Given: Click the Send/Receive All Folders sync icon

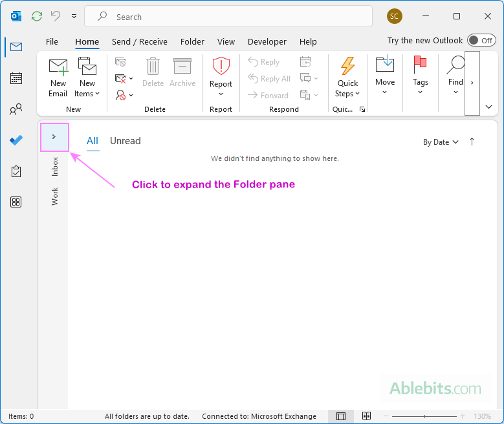Looking at the screenshot, I should [x=37, y=16].
